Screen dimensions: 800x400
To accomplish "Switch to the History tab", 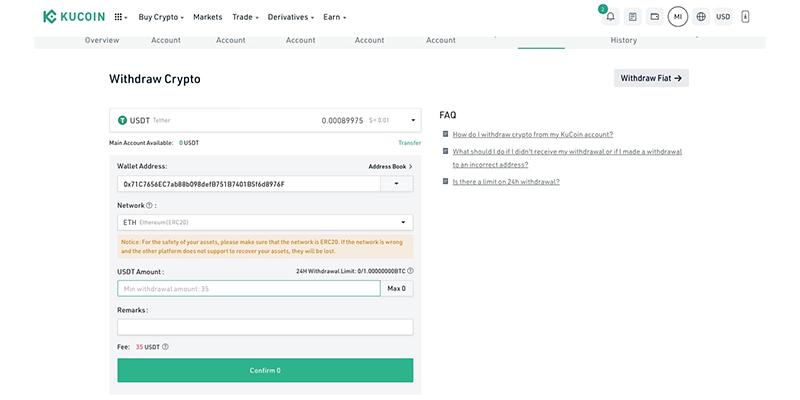I will tap(623, 40).
